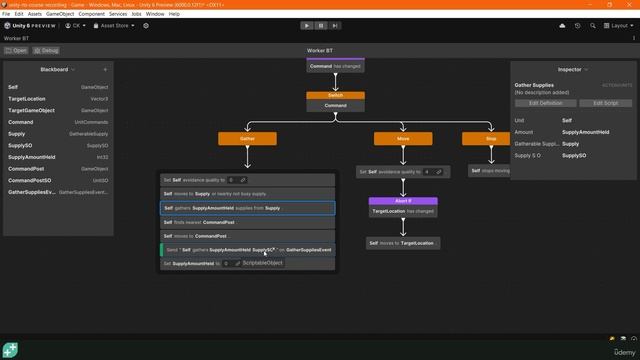
Task: Open the File menu
Action: [x=6, y=14]
